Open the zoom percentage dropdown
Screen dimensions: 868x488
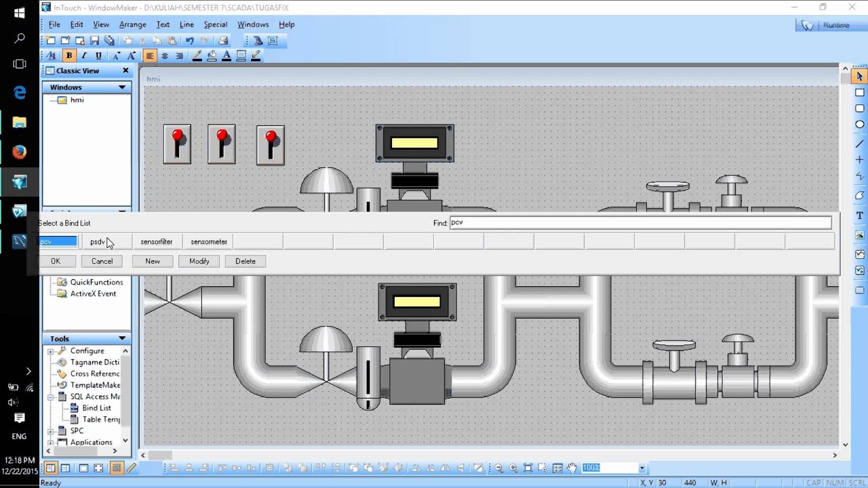tap(642, 468)
